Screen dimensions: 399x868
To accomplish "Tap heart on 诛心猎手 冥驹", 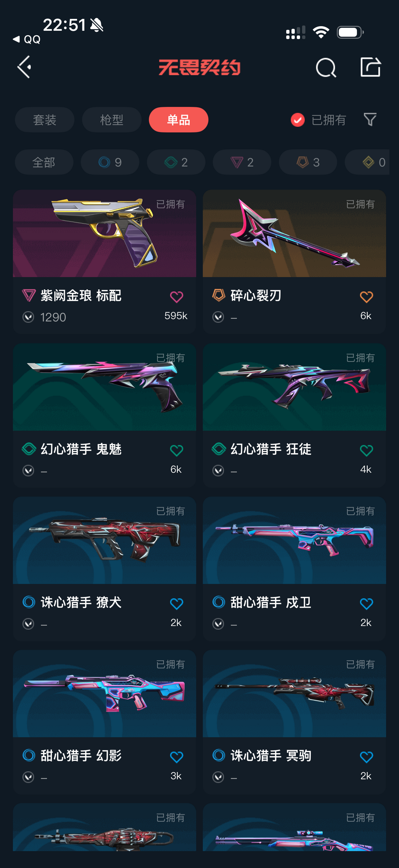I will pos(366,757).
